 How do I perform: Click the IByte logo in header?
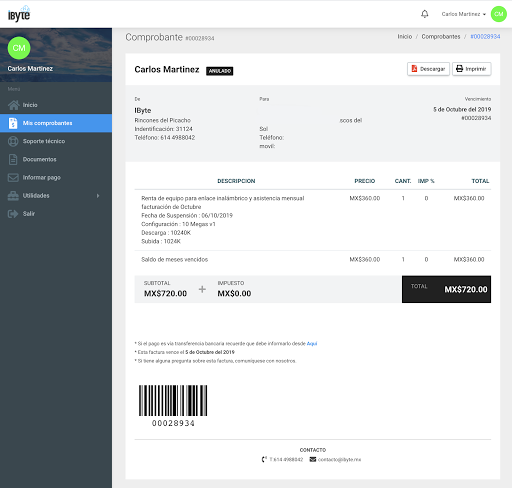click(19, 14)
